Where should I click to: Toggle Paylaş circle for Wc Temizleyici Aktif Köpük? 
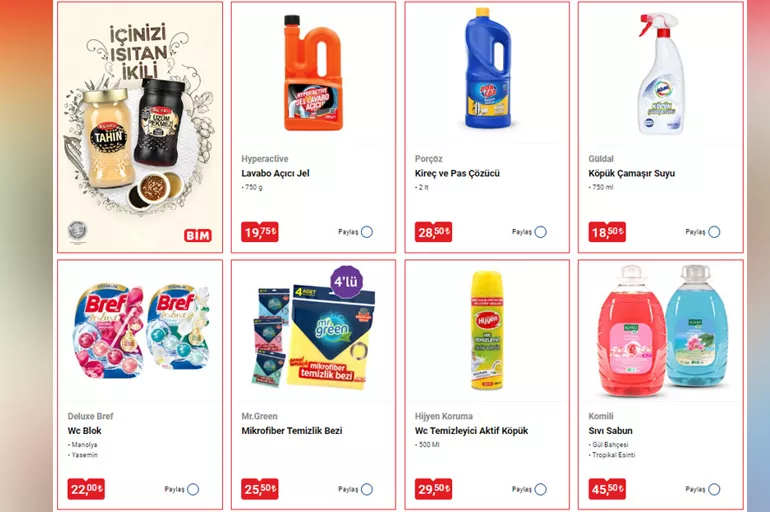[x=541, y=489]
